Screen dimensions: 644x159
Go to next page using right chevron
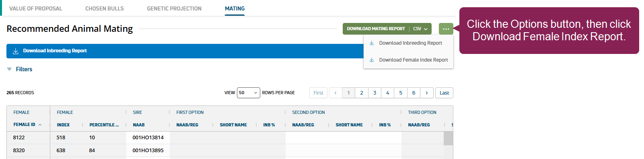tap(427, 93)
